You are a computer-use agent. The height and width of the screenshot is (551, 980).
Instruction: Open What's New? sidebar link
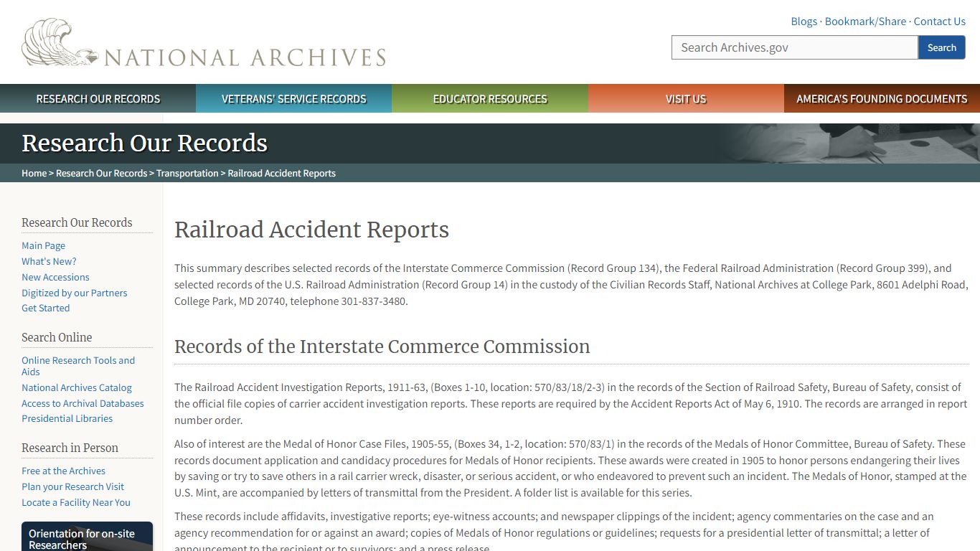click(49, 261)
